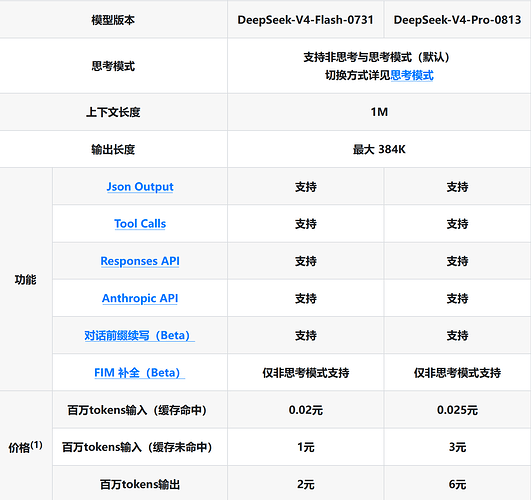This screenshot has height=500, width=531.
Task: Click the 输出长度 row label
Action: click(113, 149)
